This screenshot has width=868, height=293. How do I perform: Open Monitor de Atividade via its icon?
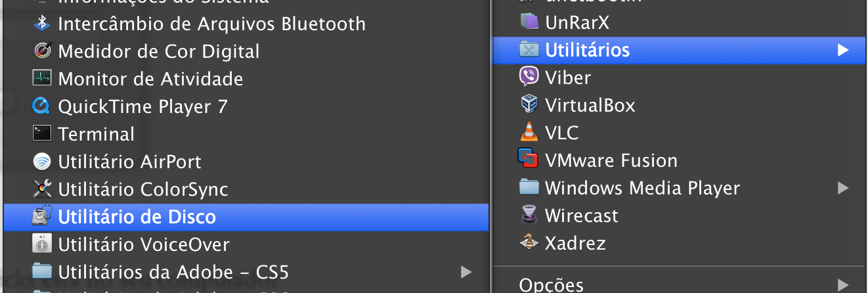[x=42, y=79]
